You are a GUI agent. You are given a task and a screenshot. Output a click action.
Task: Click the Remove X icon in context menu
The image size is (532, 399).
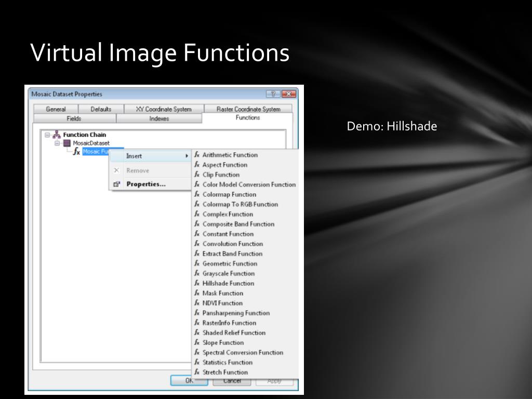coord(116,170)
